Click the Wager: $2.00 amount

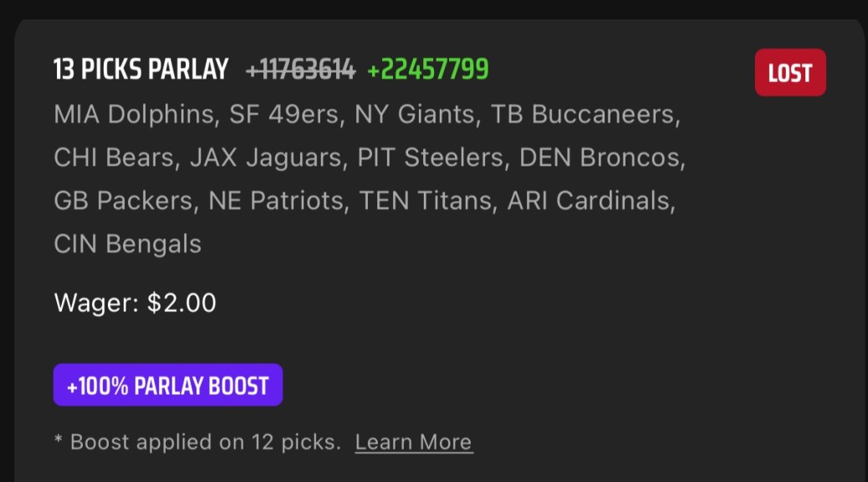point(135,303)
